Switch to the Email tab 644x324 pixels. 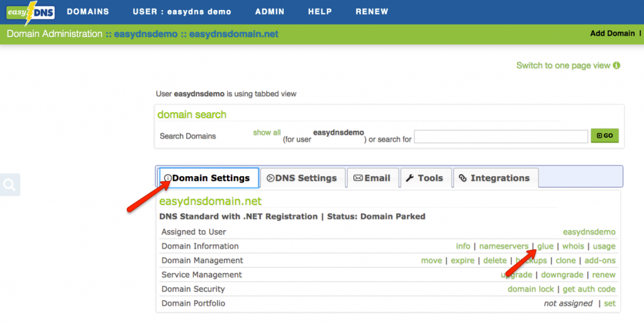[x=372, y=178]
